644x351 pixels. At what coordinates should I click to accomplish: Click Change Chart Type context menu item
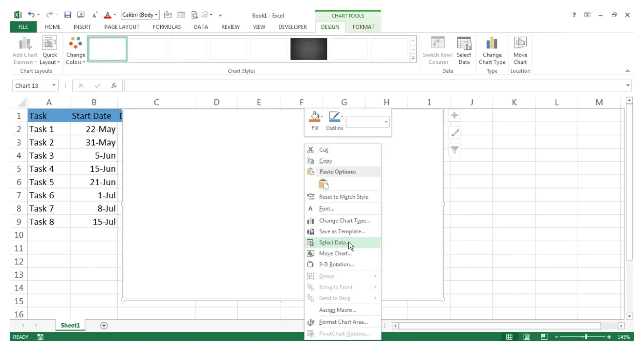tap(344, 220)
